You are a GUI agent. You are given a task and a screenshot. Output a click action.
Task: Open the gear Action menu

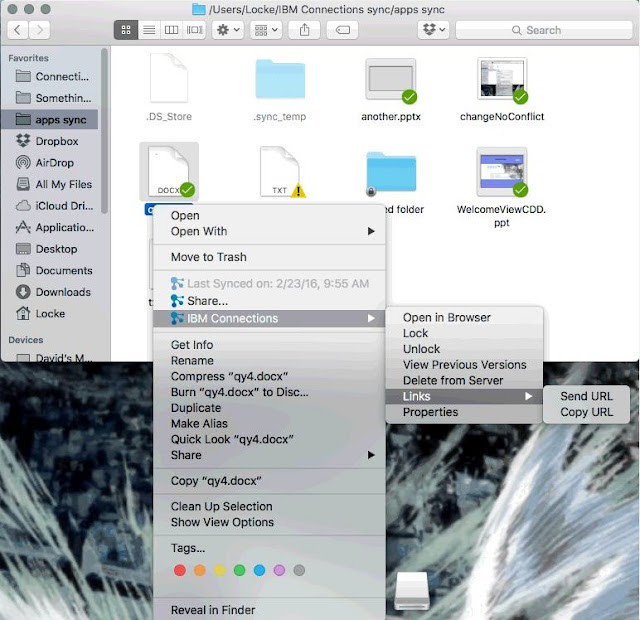point(228,30)
